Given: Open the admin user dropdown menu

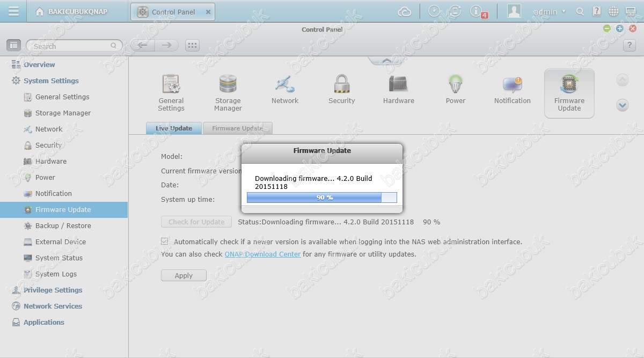Looking at the screenshot, I should pyautogui.click(x=549, y=12).
